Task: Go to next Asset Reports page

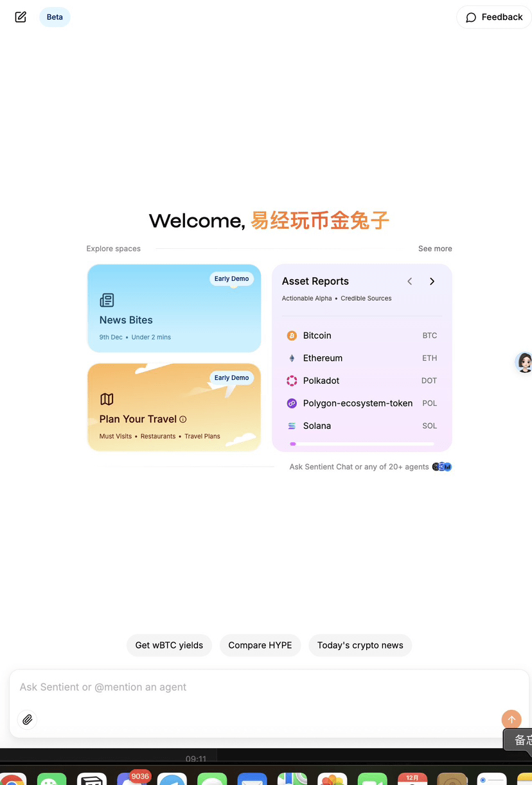Action: tap(432, 281)
